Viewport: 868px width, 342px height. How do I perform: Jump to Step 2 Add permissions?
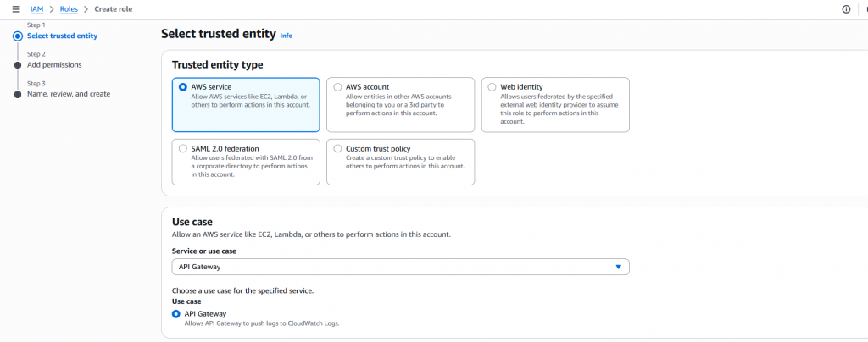(54, 64)
